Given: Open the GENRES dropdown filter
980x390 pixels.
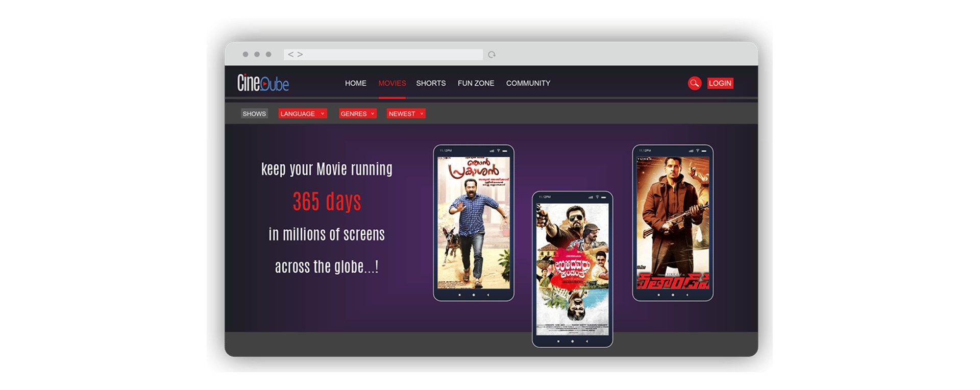Looking at the screenshot, I should tap(358, 114).
